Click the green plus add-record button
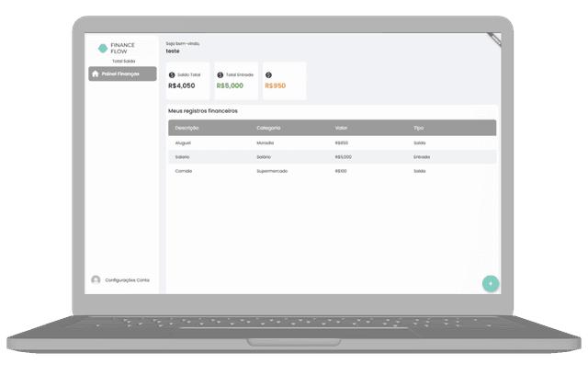This screenshot has height=375, width=588. coord(491,283)
